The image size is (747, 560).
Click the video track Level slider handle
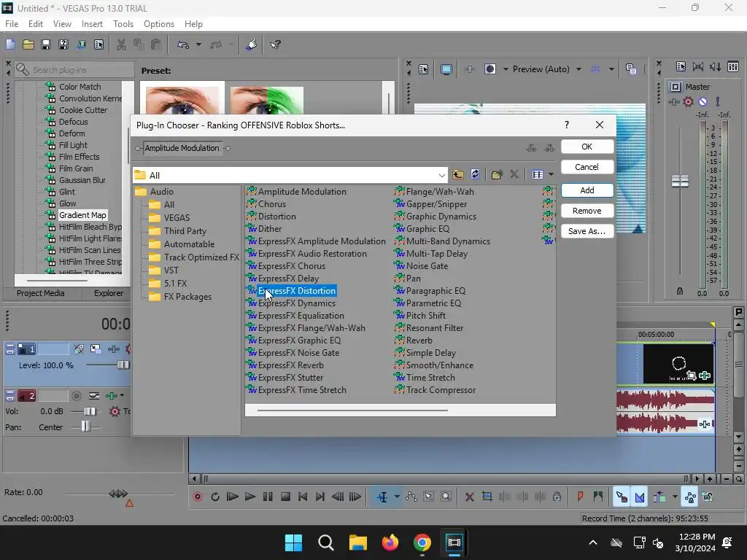[x=123, y=365]
